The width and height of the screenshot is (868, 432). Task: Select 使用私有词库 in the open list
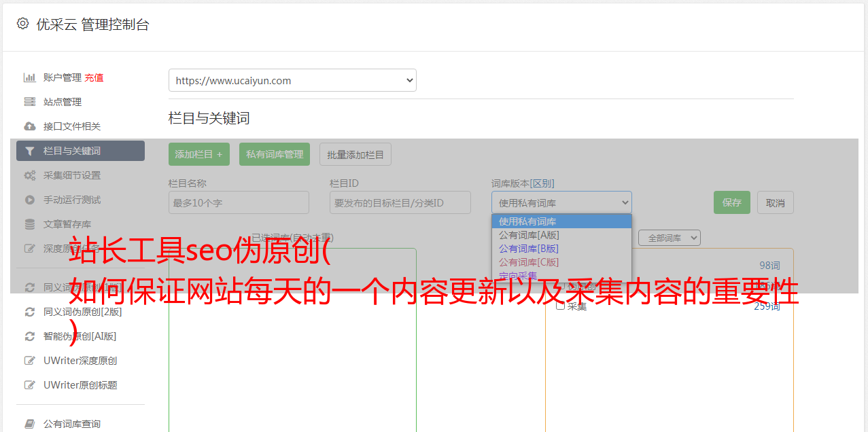click(561, 221)
